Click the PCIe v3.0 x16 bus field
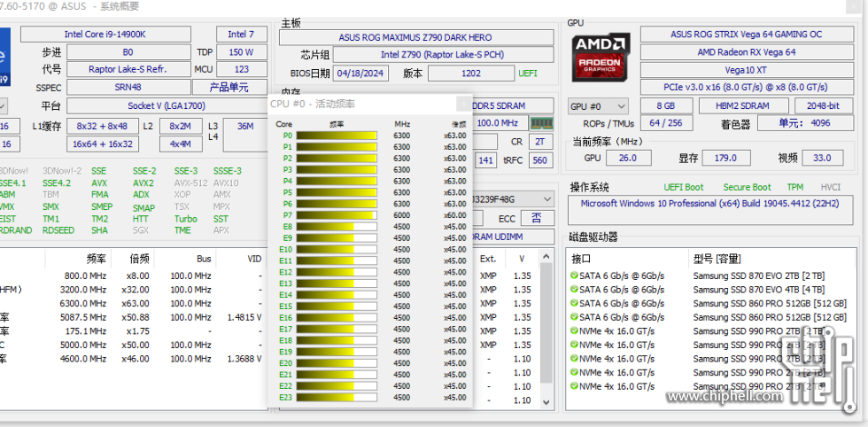This screenshot has width=868, height=427. 746,88
